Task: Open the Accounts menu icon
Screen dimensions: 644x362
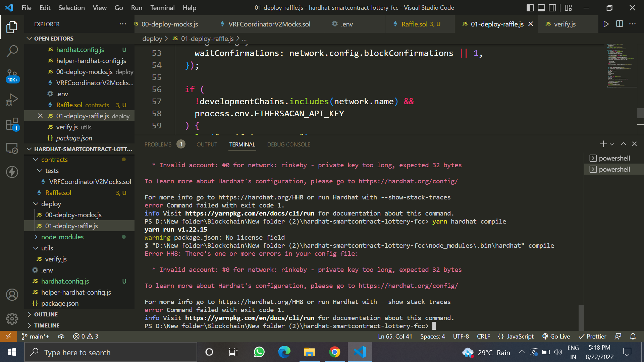Action: point(12,295)
